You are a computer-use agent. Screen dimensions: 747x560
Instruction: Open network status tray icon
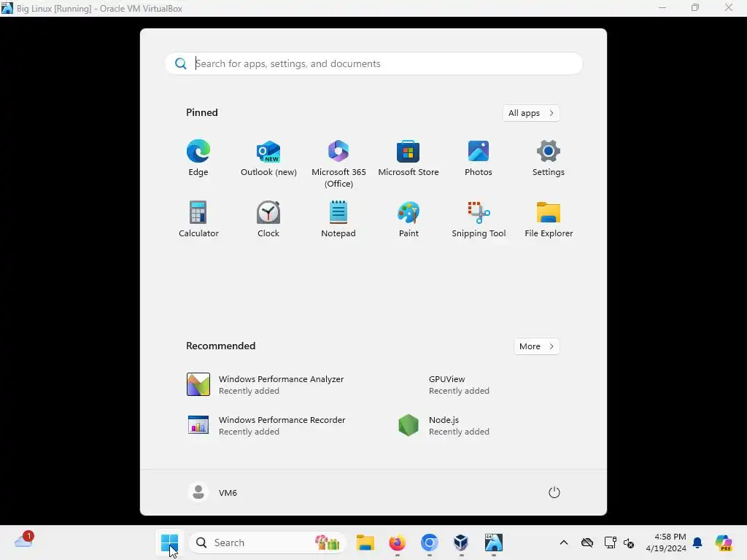(x=610, y=542)
